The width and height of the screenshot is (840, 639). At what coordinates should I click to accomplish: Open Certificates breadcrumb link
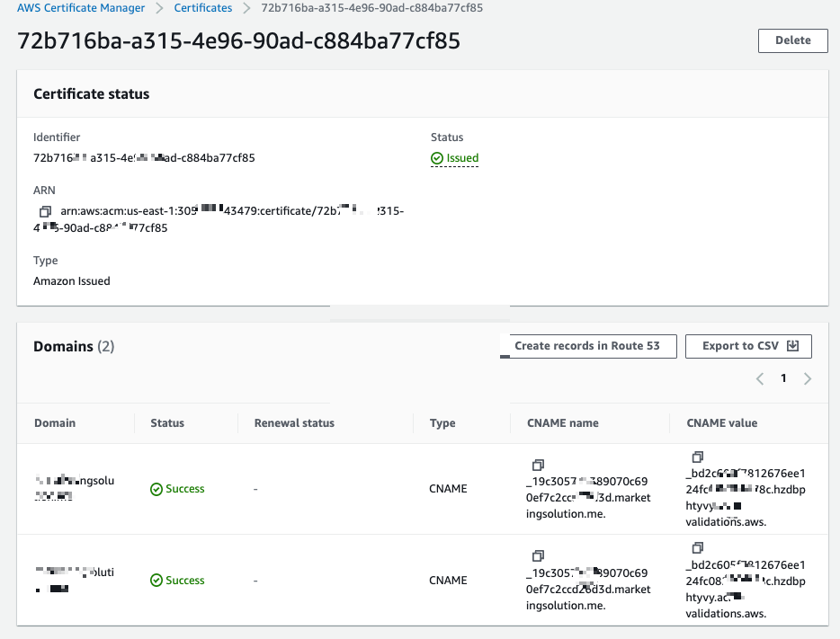tap(203, 8)
